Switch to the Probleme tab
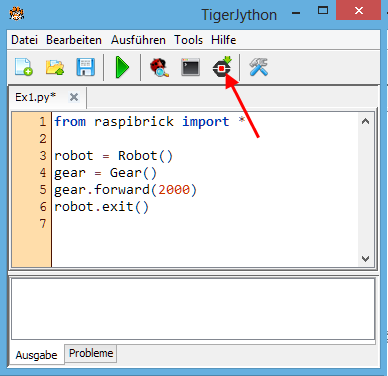 click(x=91, y=353)
